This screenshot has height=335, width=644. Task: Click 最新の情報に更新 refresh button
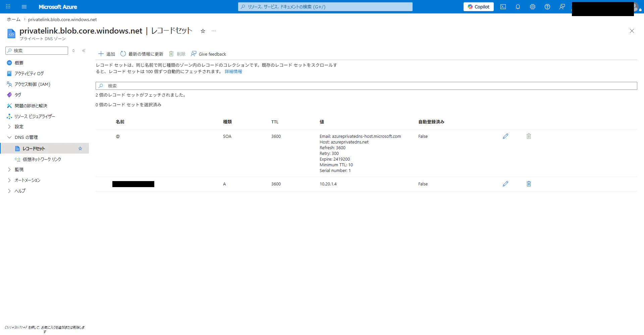click(142, 54)
